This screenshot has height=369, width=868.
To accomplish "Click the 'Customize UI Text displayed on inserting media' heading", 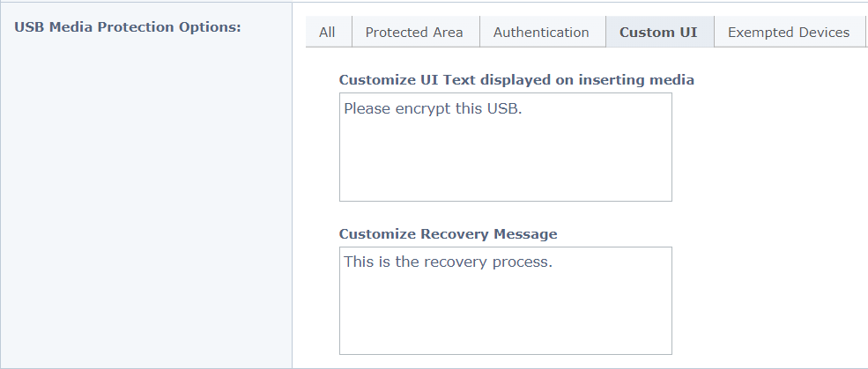I will coord(516,80).
